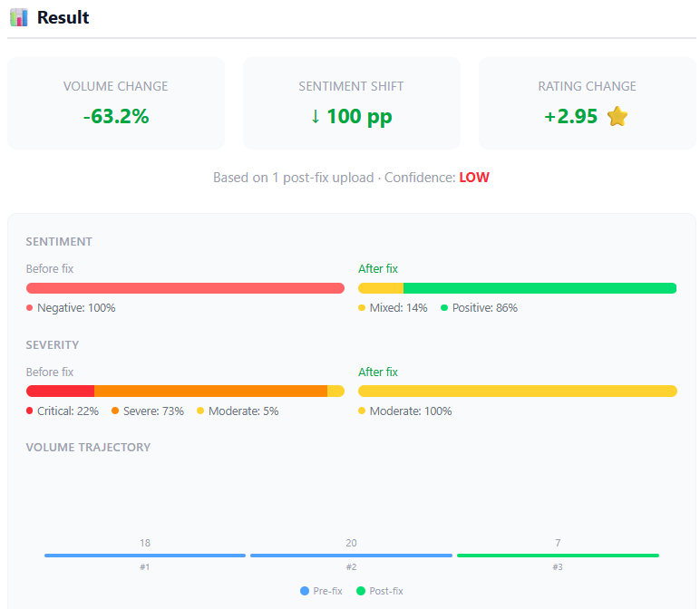Click the LOW confidence indicator
Image resolution: width=700 pixels, height=609 pixels.
click(474, 178)
